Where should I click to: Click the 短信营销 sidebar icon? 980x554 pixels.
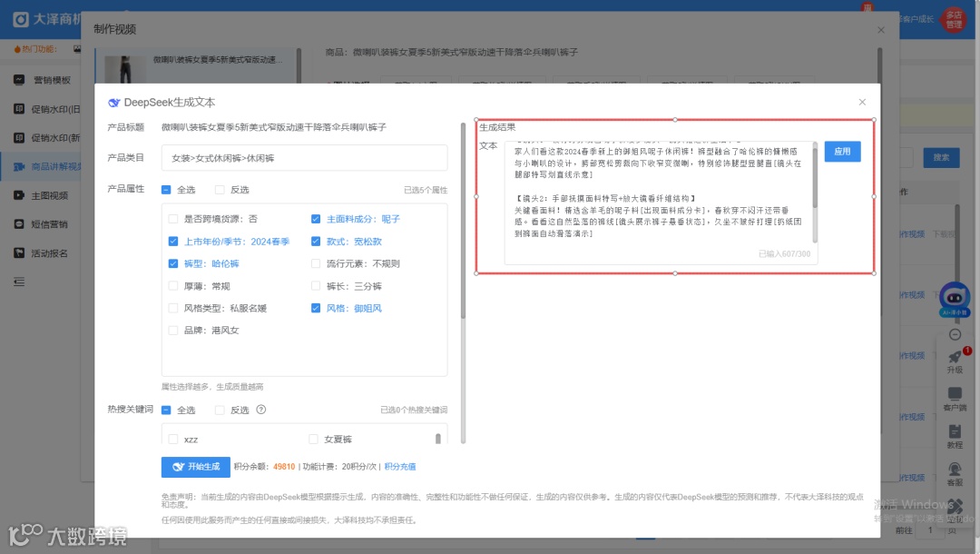click(19, 223)
